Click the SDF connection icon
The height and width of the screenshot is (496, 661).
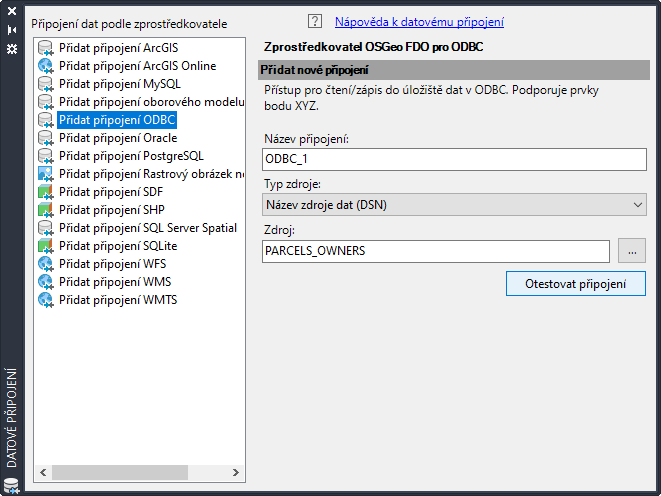(45, 192)
